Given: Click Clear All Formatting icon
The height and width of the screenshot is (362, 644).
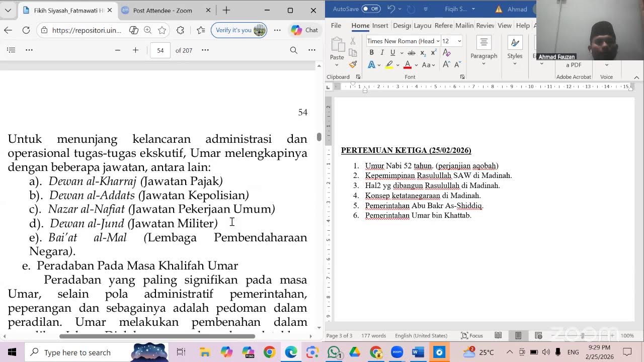Looking at the screenshot, I should 447,53.
